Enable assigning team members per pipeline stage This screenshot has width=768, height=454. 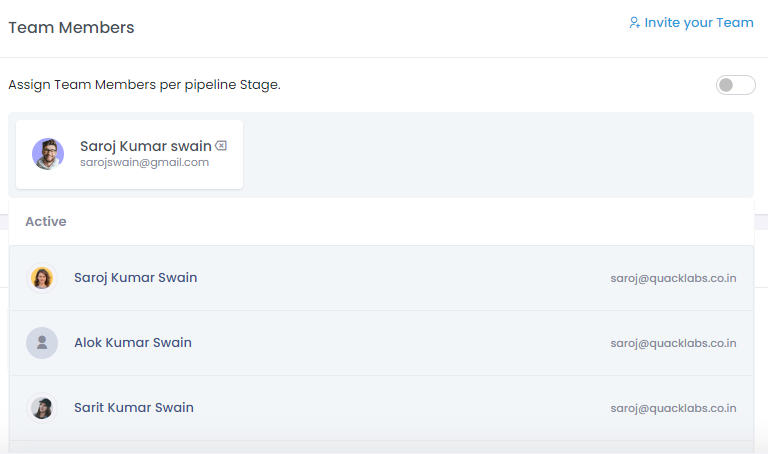735,85
